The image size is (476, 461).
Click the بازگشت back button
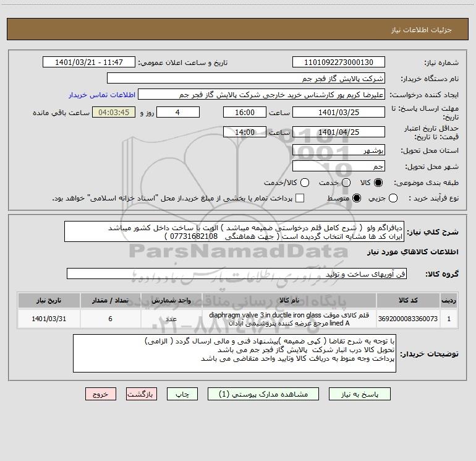click(x=142, y=394)
